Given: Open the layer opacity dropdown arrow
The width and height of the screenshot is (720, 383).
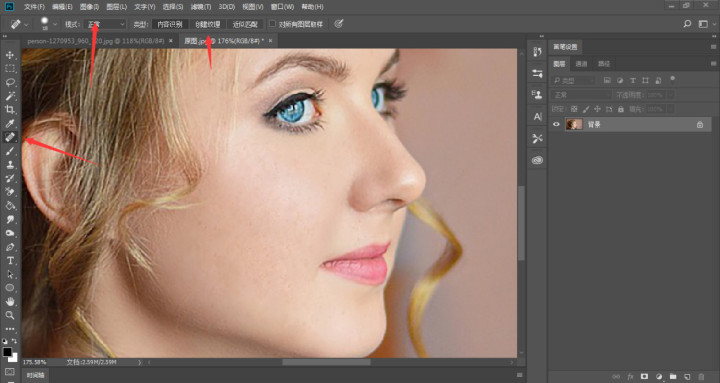Looking at the screenshot, I should 671,95.
